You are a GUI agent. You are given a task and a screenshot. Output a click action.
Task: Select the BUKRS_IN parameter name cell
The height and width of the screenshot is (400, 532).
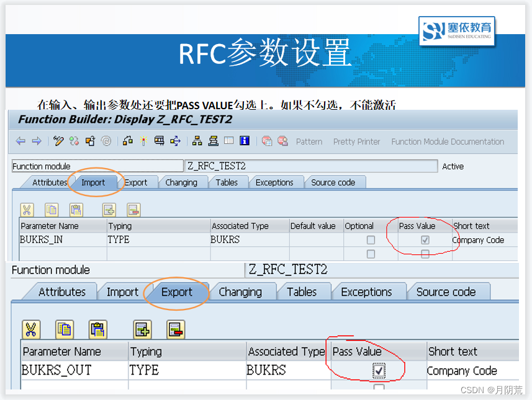[x=63, y=239]
